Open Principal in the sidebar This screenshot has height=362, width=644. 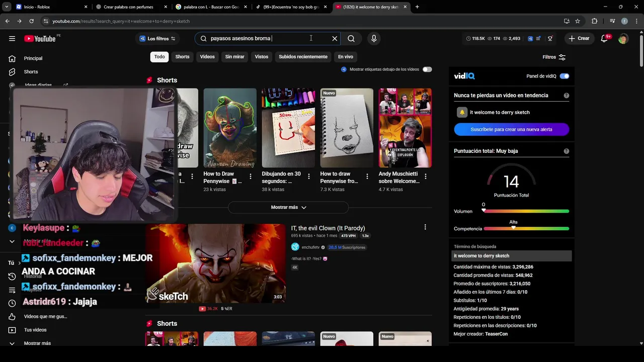coord(33,58)
